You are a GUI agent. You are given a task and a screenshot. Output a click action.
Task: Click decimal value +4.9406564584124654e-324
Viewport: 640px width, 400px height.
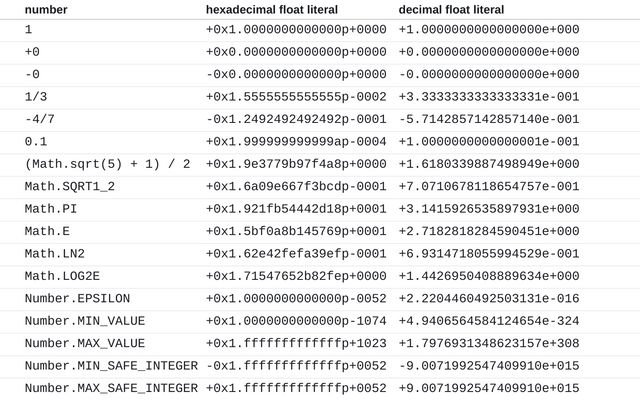(489, 321)
